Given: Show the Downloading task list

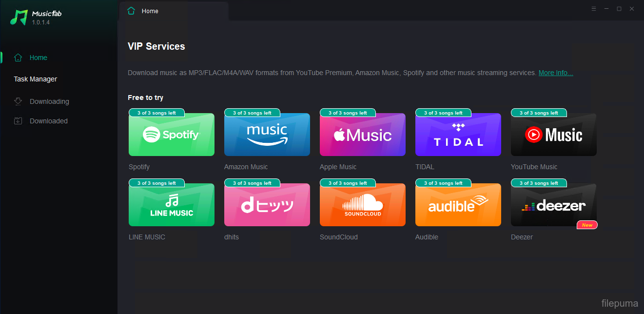Looking at the screenshot, I should [49, 101].
